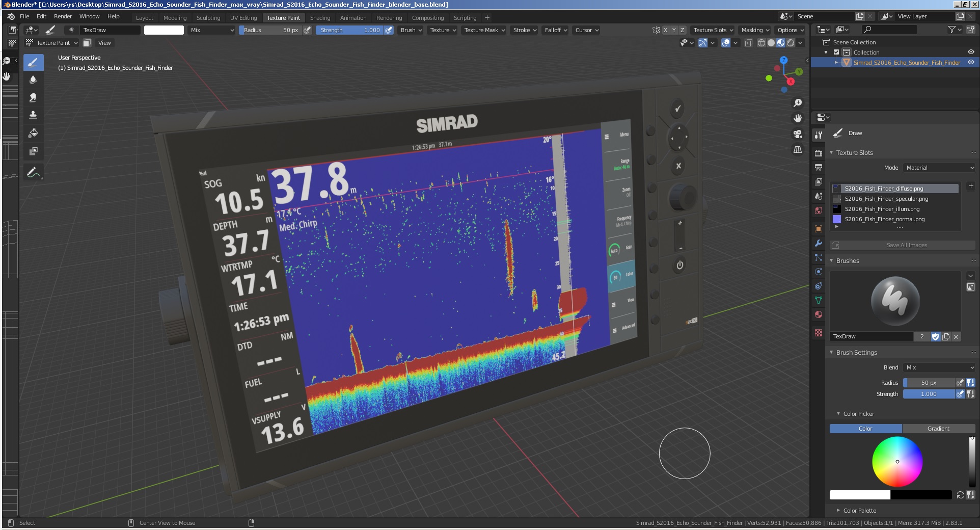Select the Mask tool
980x530 pixels.
click(x=33, y=151)
